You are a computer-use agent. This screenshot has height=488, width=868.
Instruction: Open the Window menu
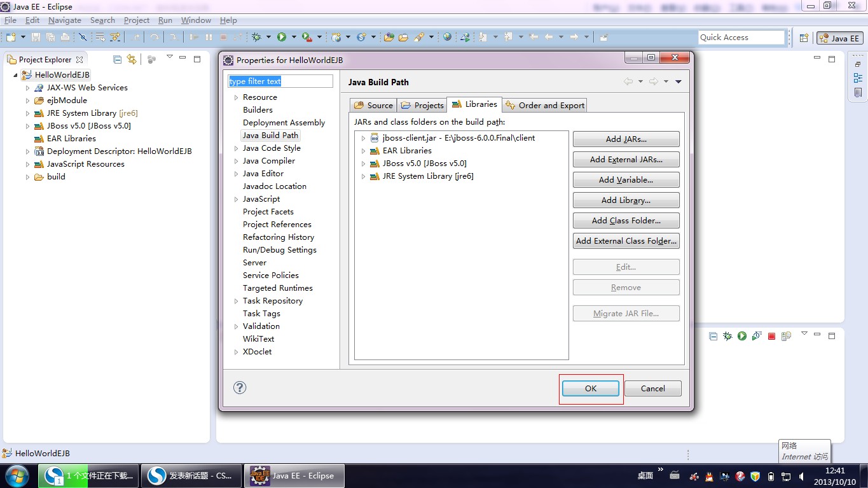click(x=196, y=20)
